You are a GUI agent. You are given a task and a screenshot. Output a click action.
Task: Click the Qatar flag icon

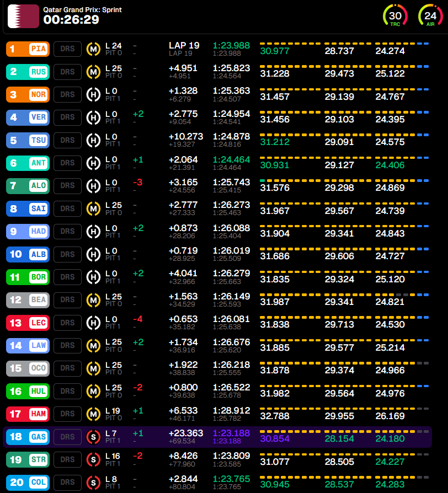(23, 17)
